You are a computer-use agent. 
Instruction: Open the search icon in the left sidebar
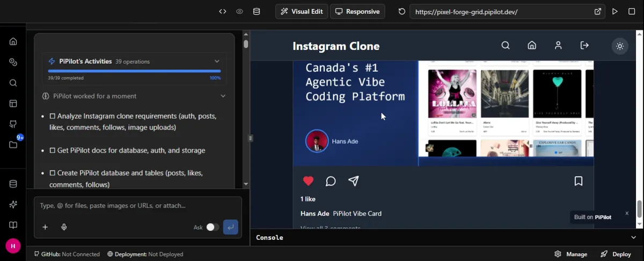(x=13, y=83)
